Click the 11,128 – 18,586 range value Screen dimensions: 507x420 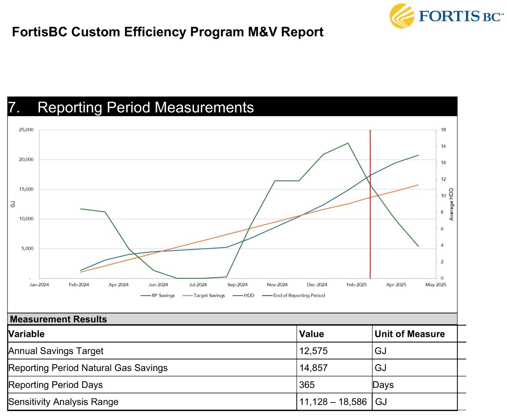coord(333,402)
